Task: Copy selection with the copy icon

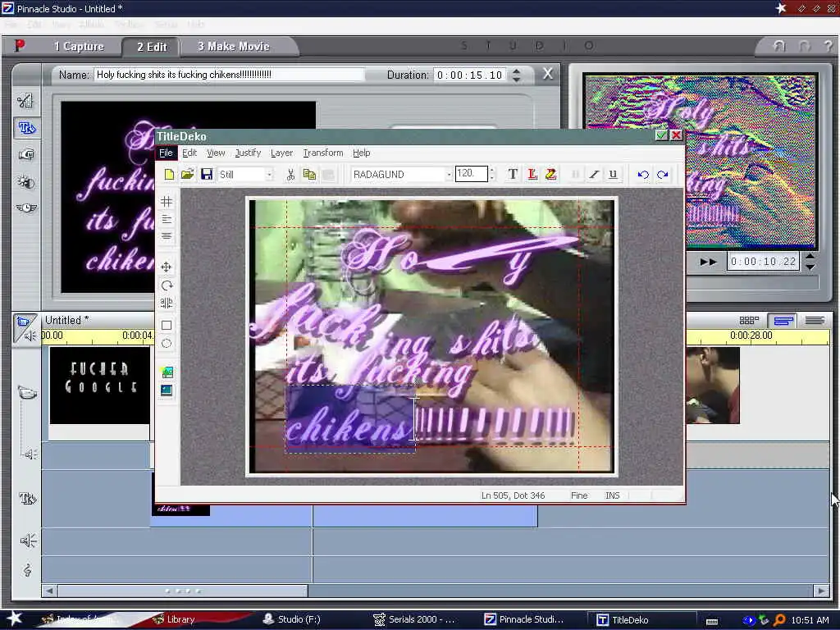Action: pyautogui.click(x=309, y=174)
